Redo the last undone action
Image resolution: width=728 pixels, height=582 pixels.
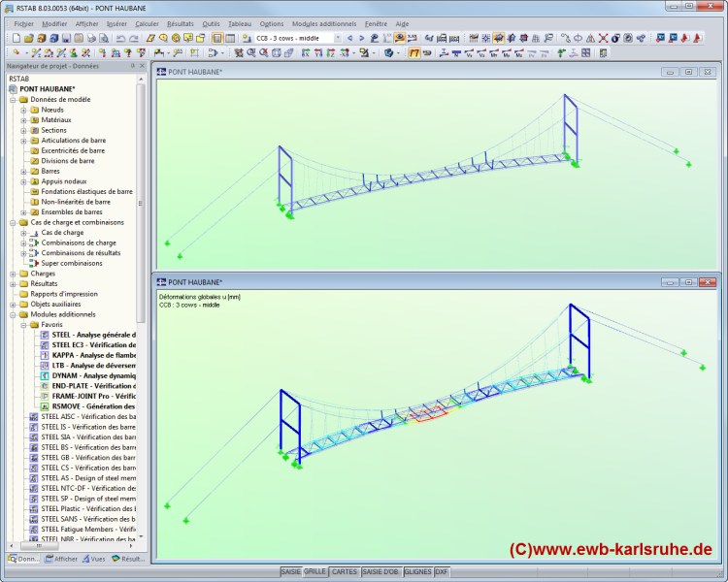tap(134, 38)
